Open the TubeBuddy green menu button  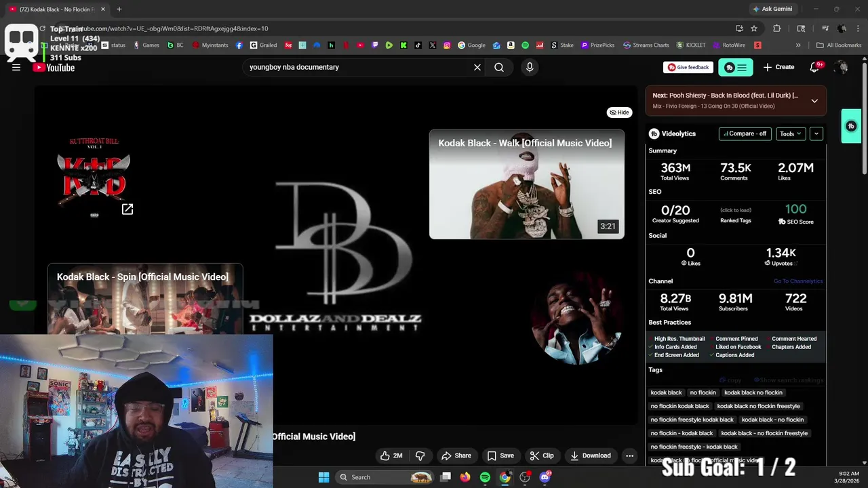pos(735,67)
